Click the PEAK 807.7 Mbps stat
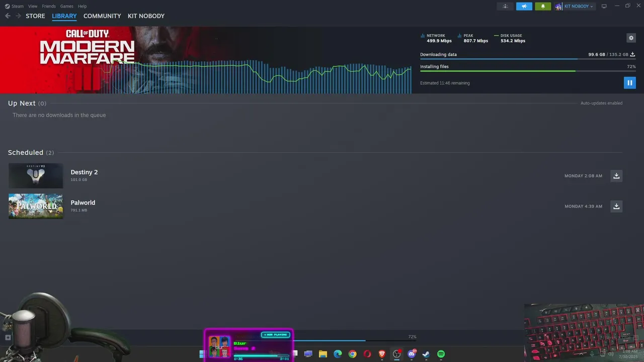The width and height of the screenshot is (644, 362). tap(472, 38)
